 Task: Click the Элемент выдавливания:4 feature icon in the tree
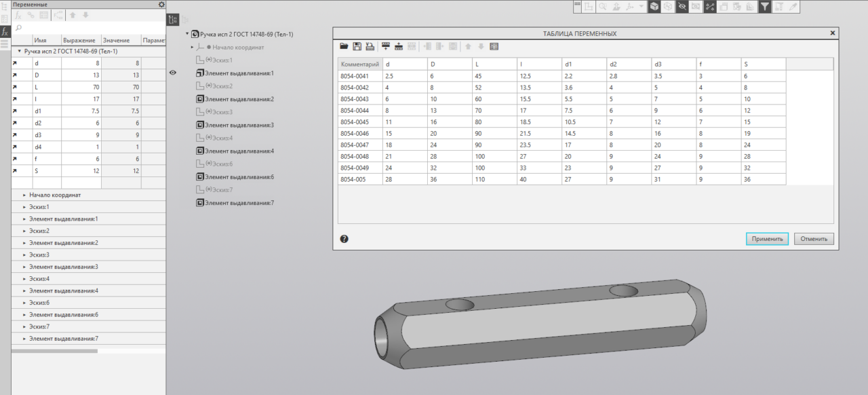click(x=199, y=151)
